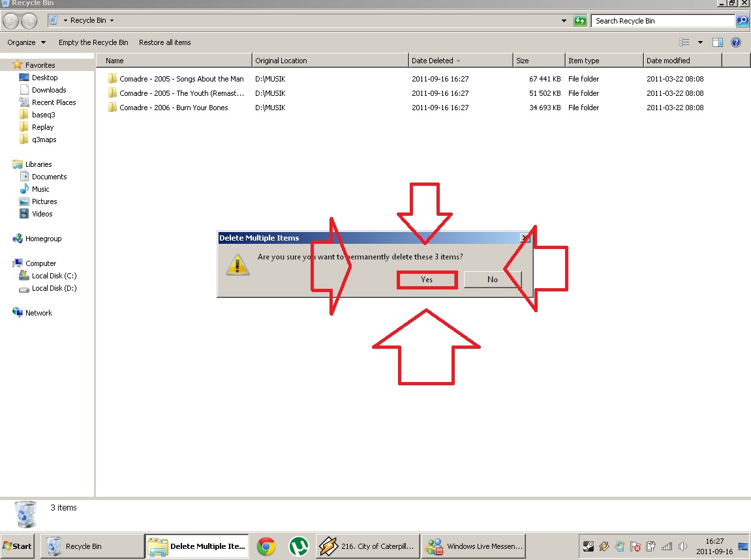Viewport: 751px width, 560px height.
Task: Click Yes in the delete confirmation dialog
Action: 427,280
